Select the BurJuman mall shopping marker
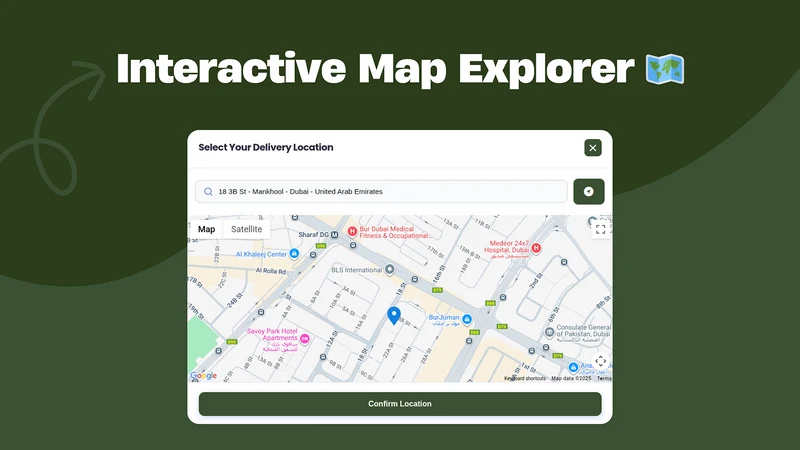 467,319
